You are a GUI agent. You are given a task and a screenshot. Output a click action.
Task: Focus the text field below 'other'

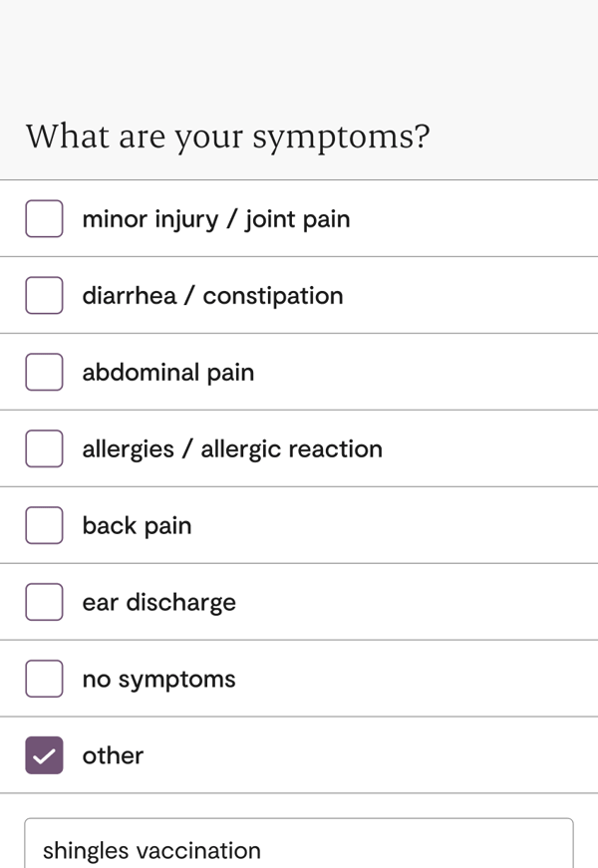tap(399, 848)
